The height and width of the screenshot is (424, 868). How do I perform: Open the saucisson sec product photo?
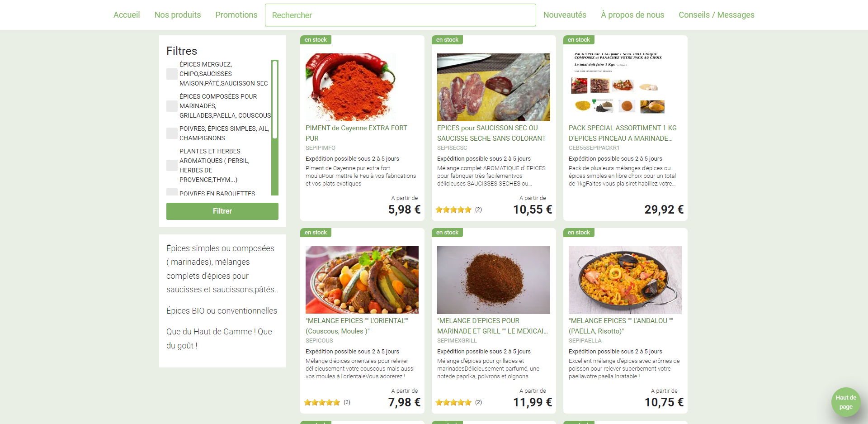coord(494,87)
